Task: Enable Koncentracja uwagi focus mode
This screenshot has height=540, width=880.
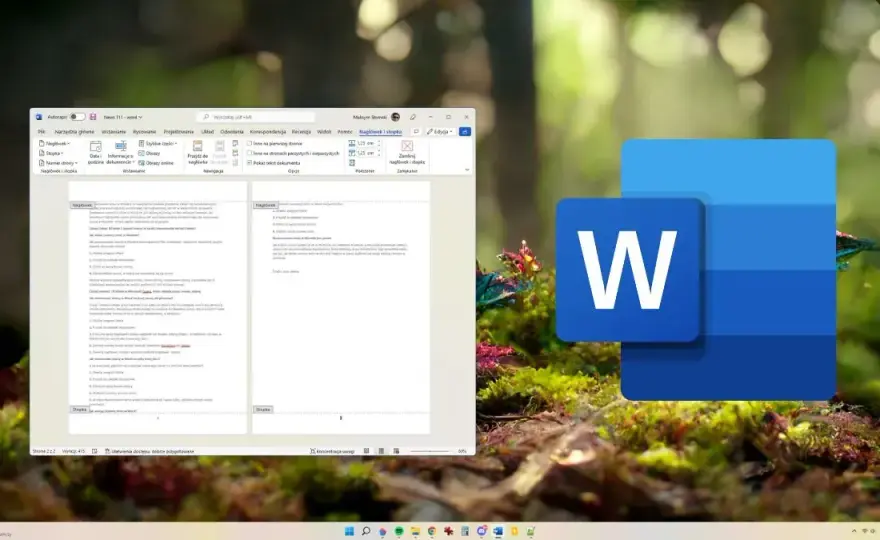Action: click(332, 451)
